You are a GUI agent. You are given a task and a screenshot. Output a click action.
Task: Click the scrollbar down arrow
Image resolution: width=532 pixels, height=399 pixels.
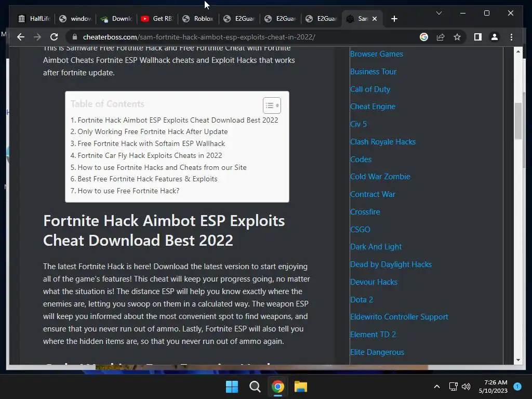518,360
